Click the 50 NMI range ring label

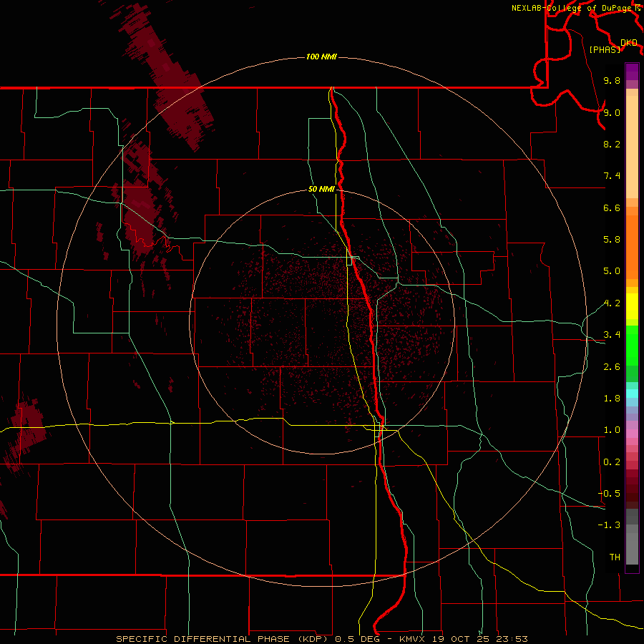(321, 189)
